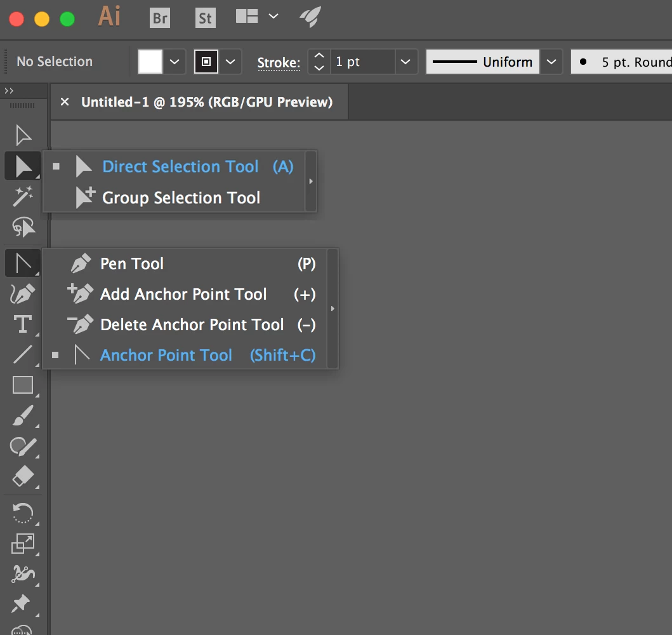Click the 5 pt. Round brush definition
The width and height of the screenshot is (672, 635).
(x=621, y=62)
